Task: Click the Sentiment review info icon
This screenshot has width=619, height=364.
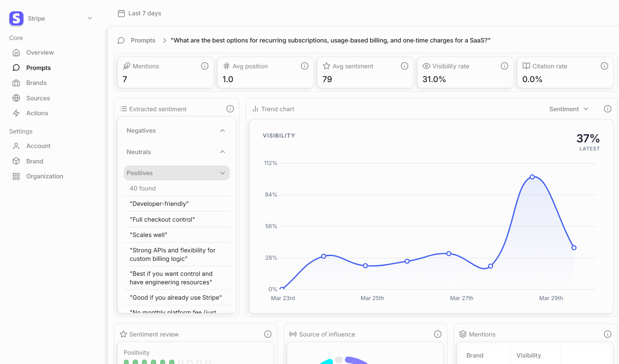Action: 267,334
